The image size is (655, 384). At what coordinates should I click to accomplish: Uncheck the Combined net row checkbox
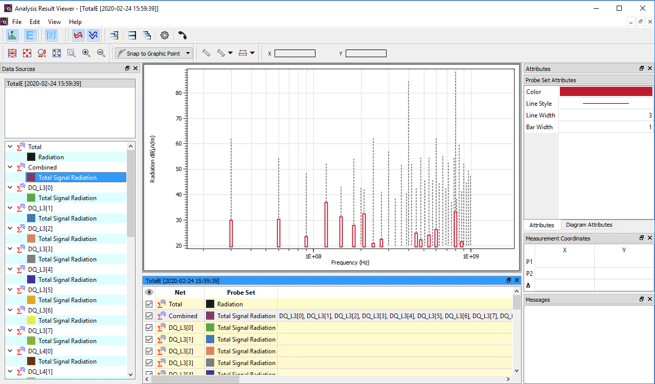coord(149,316)
